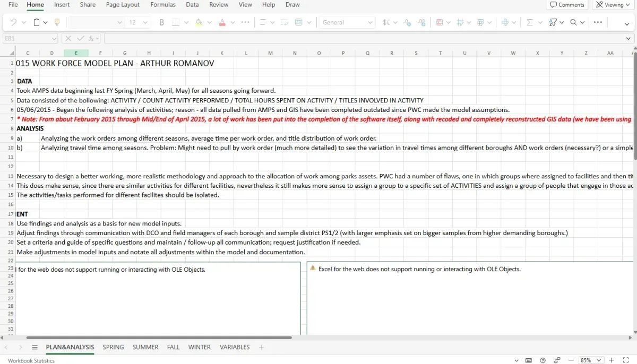Add a new sheet with the plus button

[x=261, y=347]
